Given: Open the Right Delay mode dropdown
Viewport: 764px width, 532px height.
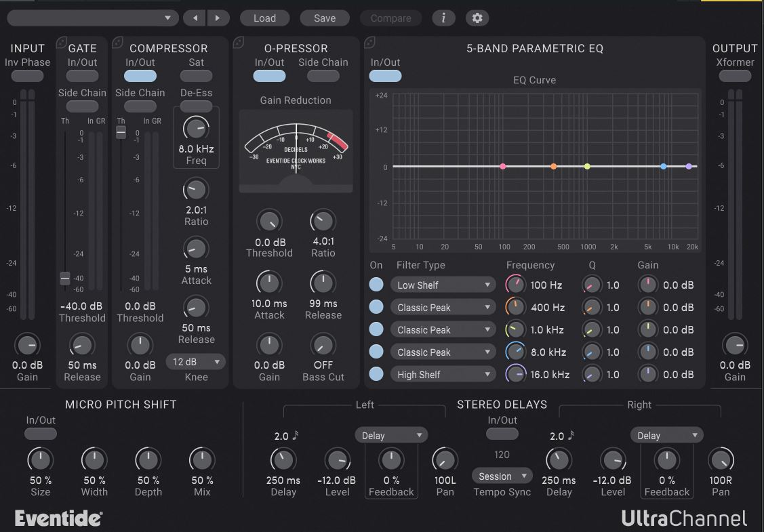Looking at the screenshot, I should (666, 436).
